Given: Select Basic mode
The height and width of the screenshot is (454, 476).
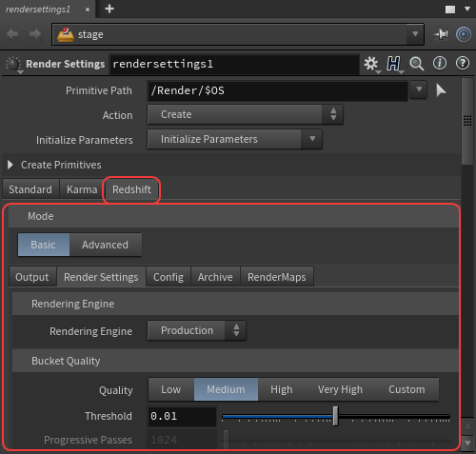Looking at the screenshot, I should pyautogui.click(x=44, y=245).
